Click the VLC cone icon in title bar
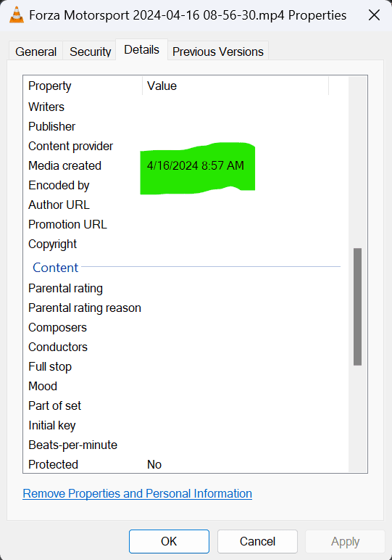 click(17, 15)
